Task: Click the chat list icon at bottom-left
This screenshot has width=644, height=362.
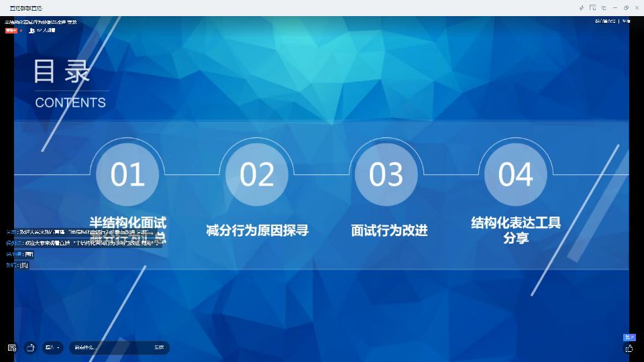Action: (x=11, y=347)
